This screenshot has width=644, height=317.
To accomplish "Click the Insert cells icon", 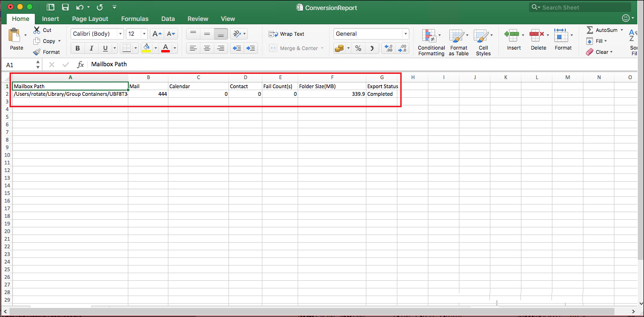I will tap(512, 36).
